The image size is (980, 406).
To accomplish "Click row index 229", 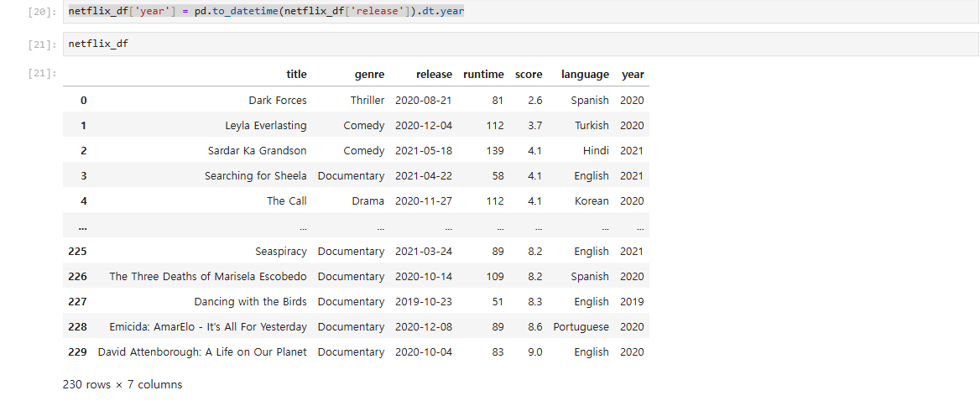I will (x=77, y=351).
